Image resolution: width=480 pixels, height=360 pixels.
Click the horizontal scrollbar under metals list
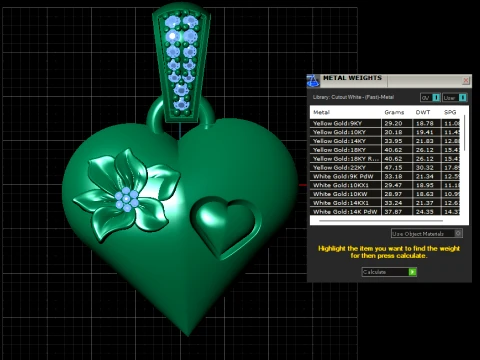(381, 221)
